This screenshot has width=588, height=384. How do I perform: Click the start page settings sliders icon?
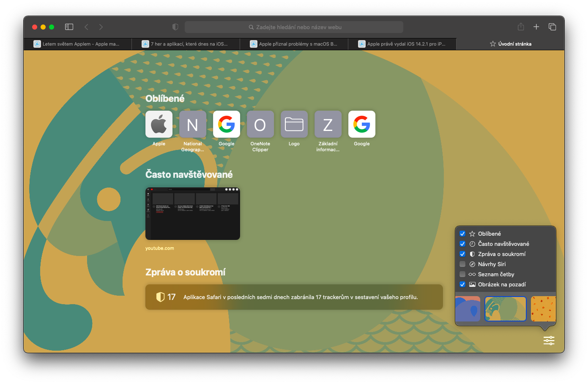549,340
